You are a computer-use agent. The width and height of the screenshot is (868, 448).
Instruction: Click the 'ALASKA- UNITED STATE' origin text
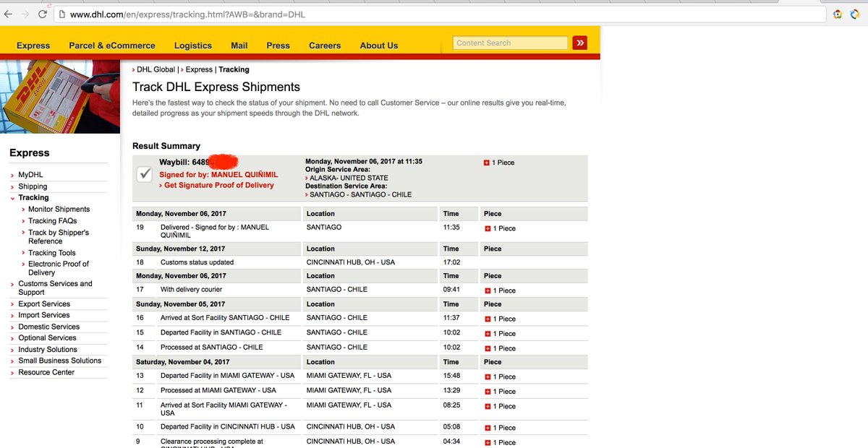pos(349,178)
